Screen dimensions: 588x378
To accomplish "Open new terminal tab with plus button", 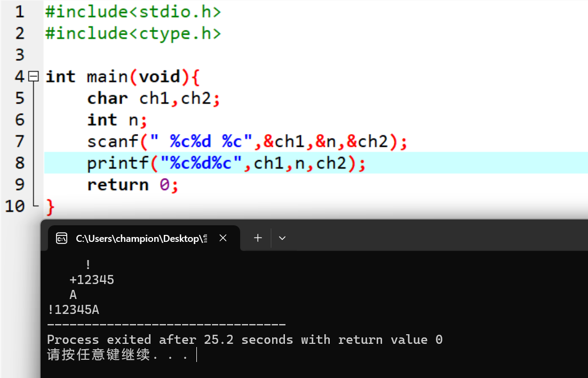I will click(258, 238).
